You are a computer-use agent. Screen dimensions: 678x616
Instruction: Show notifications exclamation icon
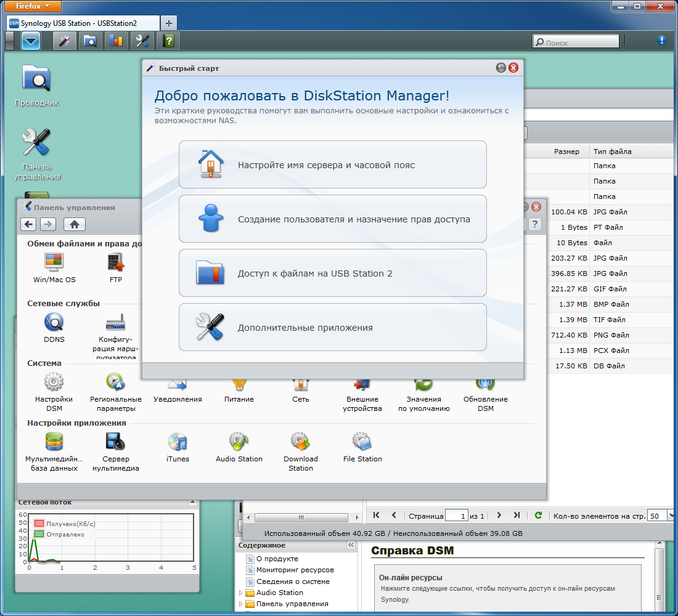pyautogui.click(x=661, y=40)
